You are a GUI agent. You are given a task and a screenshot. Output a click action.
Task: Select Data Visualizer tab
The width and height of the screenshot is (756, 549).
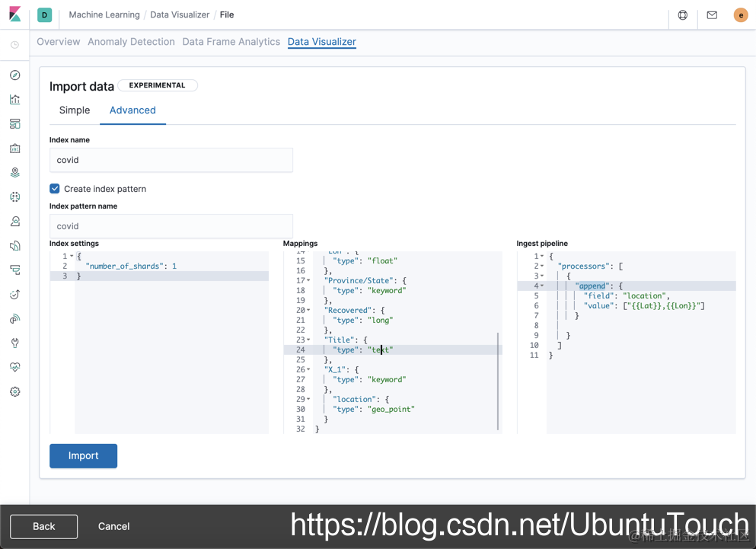322,42
